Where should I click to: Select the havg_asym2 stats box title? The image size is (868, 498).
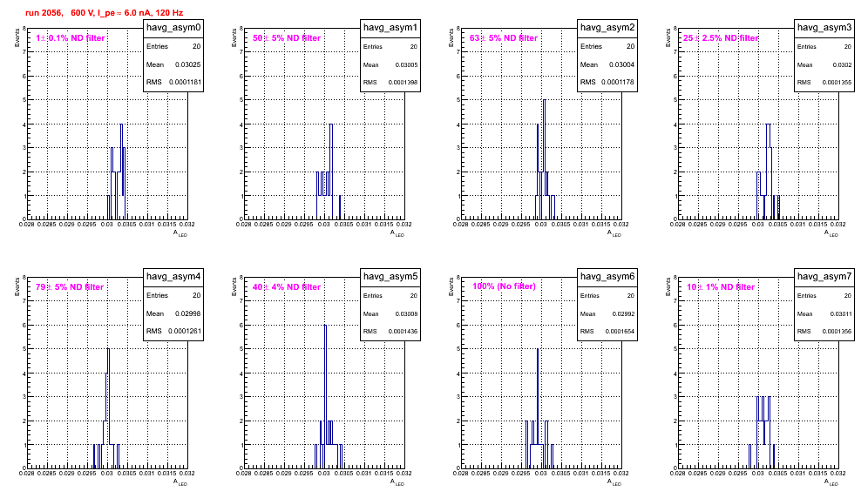pyautogui.click(x=607, y=28)
